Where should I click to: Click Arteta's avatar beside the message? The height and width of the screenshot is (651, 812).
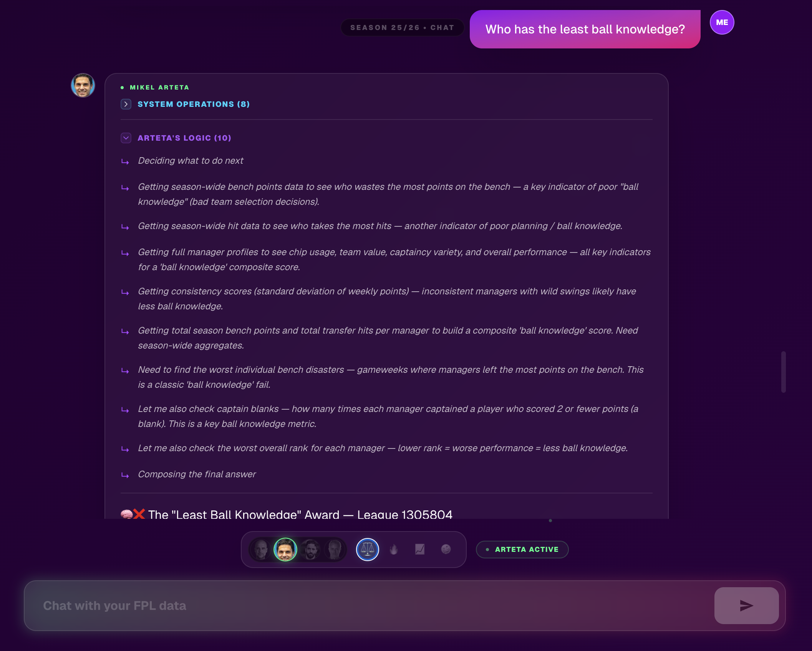(83, 85)
